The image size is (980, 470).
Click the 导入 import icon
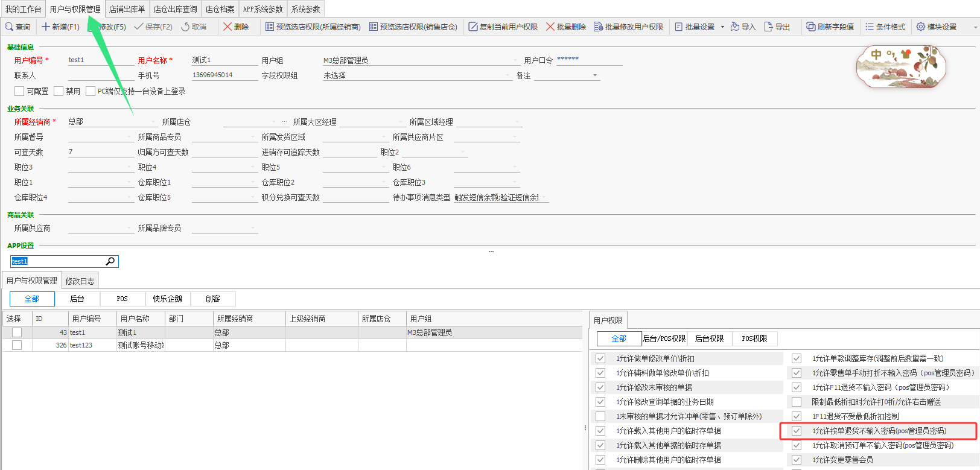(x=735, y=27)
